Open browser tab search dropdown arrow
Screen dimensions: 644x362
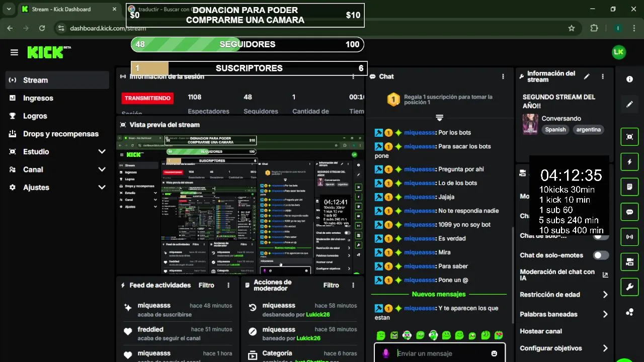click(9, 9)
